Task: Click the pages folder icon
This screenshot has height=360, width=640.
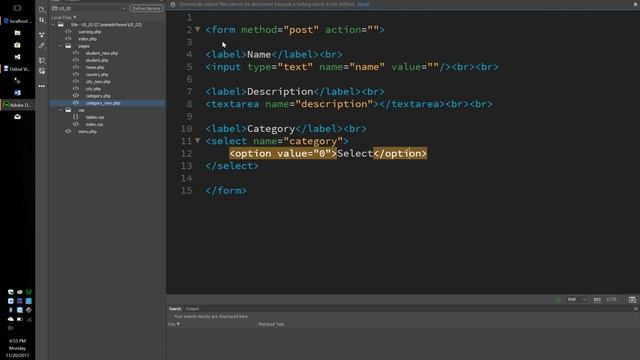Action: (x=68, y=46)
